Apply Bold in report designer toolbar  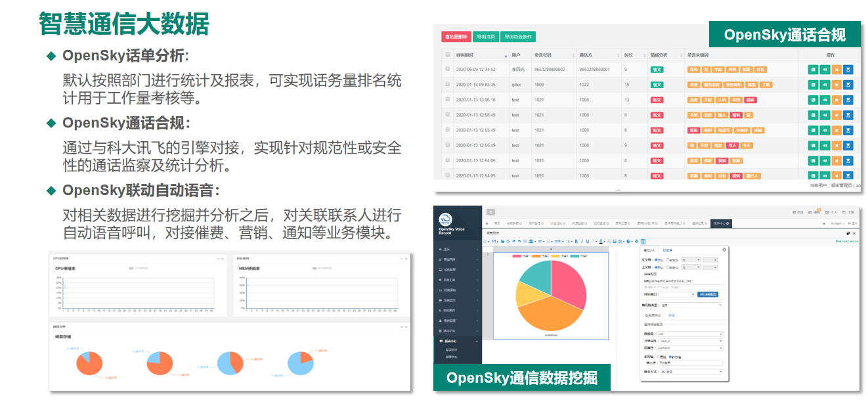[x=576, y=241]
